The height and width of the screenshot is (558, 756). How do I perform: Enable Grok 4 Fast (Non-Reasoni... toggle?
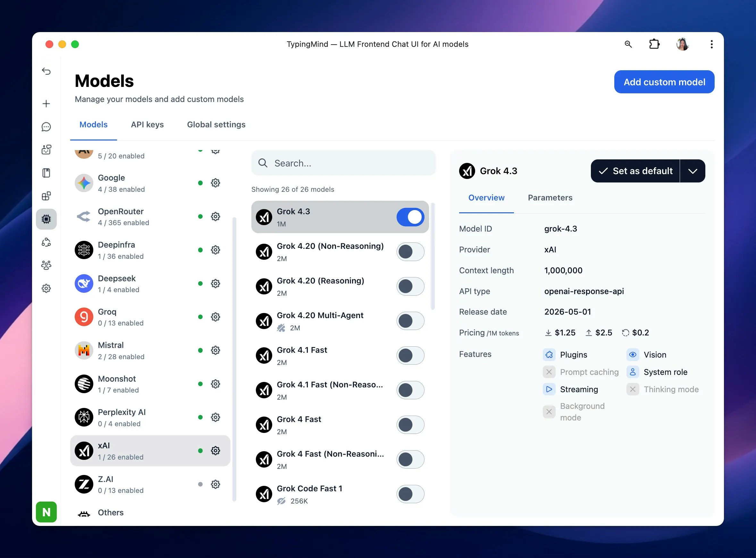point(410,459)
